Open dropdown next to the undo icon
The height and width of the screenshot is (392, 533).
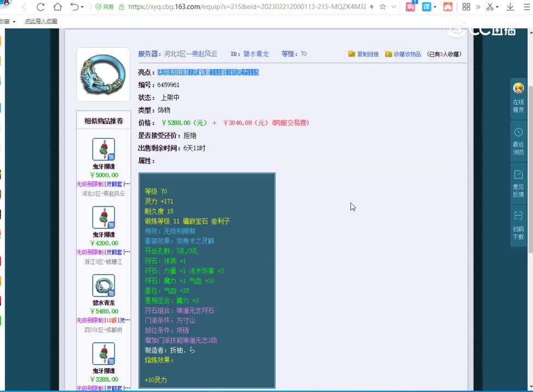coord(82,7)
